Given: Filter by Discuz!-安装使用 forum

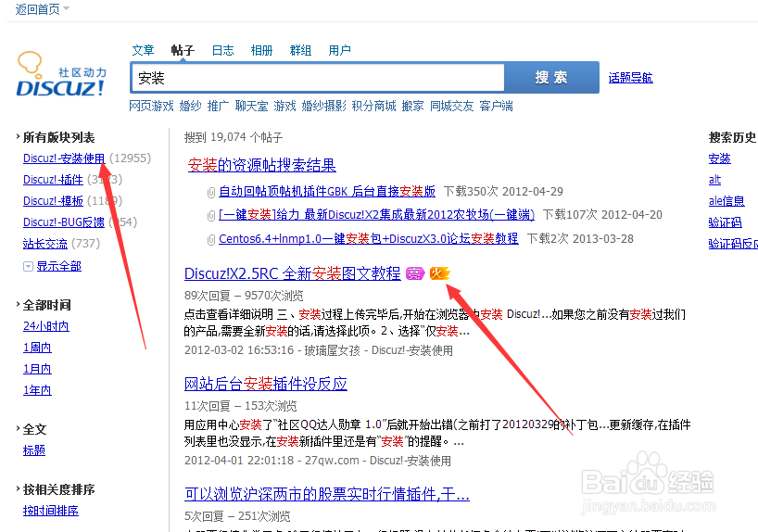Looking at the screenshot, I should (64, 158).
